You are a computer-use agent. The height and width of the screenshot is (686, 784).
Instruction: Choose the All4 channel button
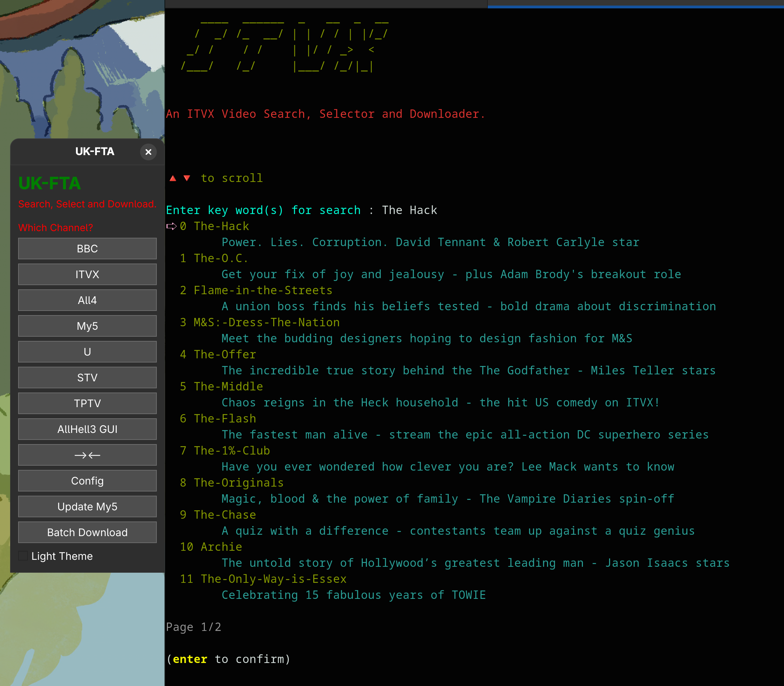tap(87, 300)
